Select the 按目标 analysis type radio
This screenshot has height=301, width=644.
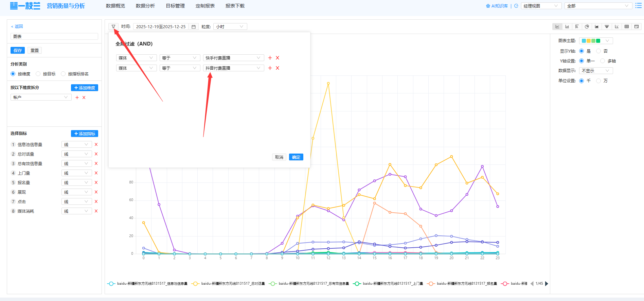(x=38, y=74)
